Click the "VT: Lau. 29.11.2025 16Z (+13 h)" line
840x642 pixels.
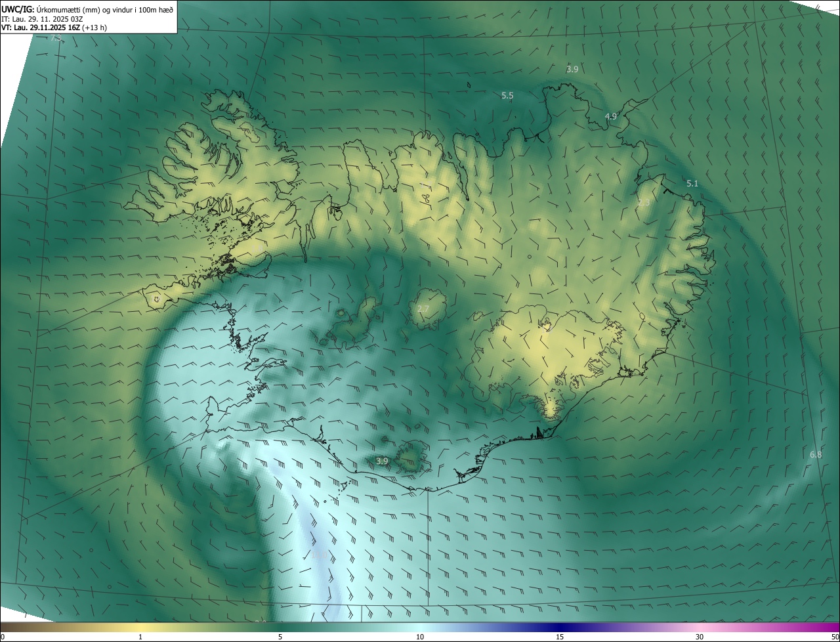54,28
